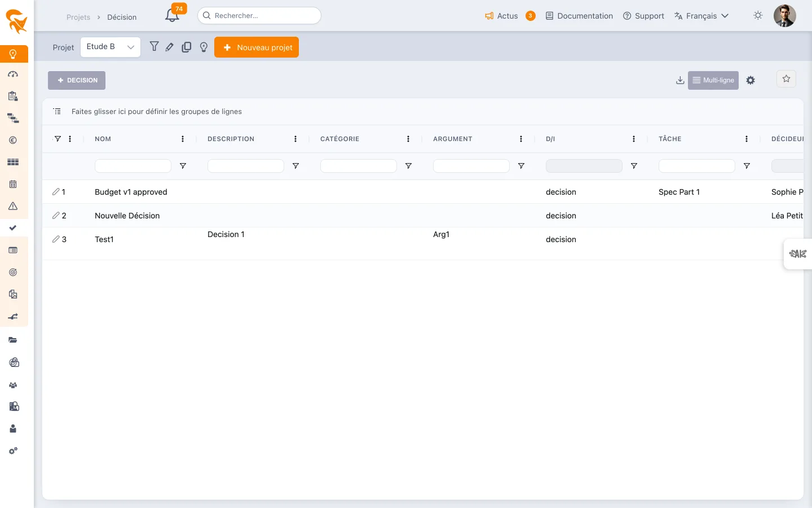Open the euro budget sidebar icon
The image size is (812, 508).
point(13,141)
